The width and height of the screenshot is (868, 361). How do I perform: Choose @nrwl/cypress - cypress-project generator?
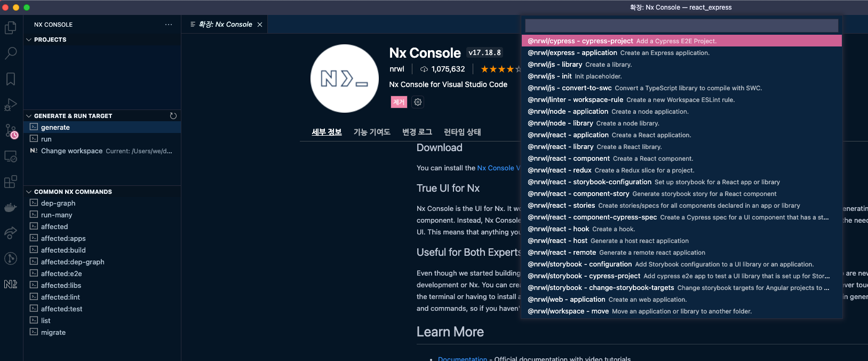coord(681,41)
